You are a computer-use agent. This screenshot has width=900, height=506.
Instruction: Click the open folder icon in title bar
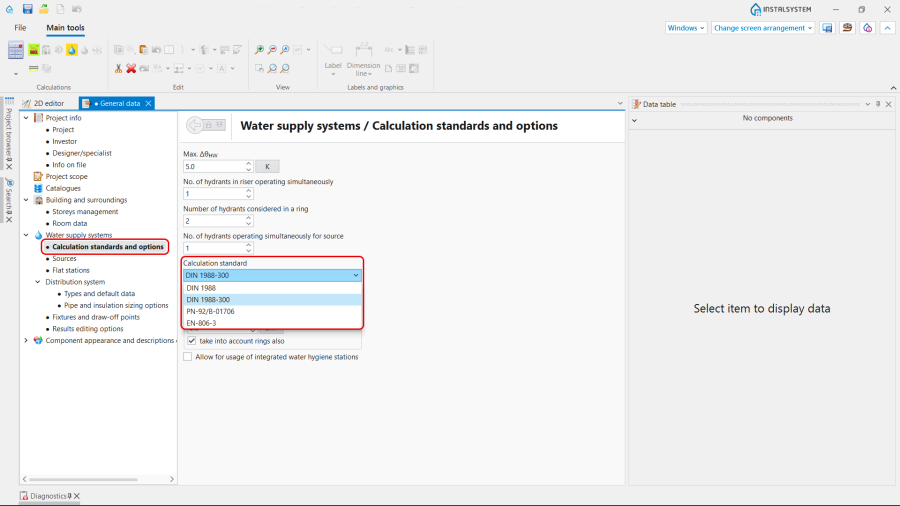44,9
